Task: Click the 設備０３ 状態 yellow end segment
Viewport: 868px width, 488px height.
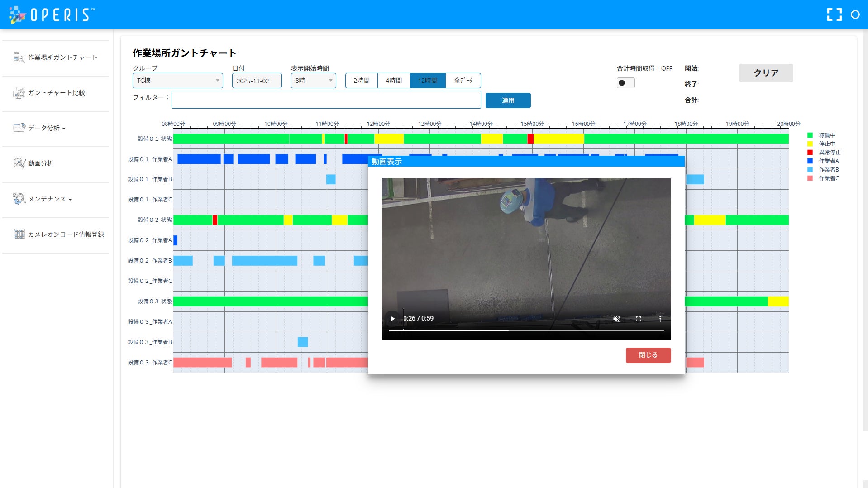Action: tap(778, 301)
